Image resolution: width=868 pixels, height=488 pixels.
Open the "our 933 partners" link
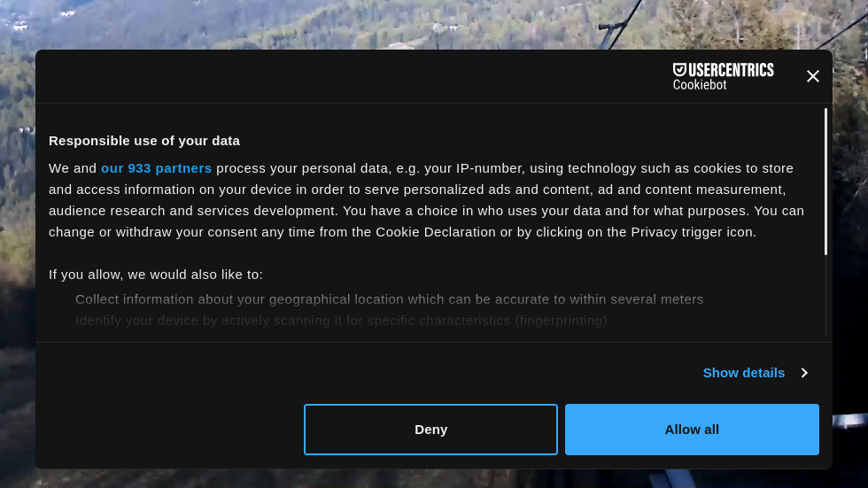point(156,168)
